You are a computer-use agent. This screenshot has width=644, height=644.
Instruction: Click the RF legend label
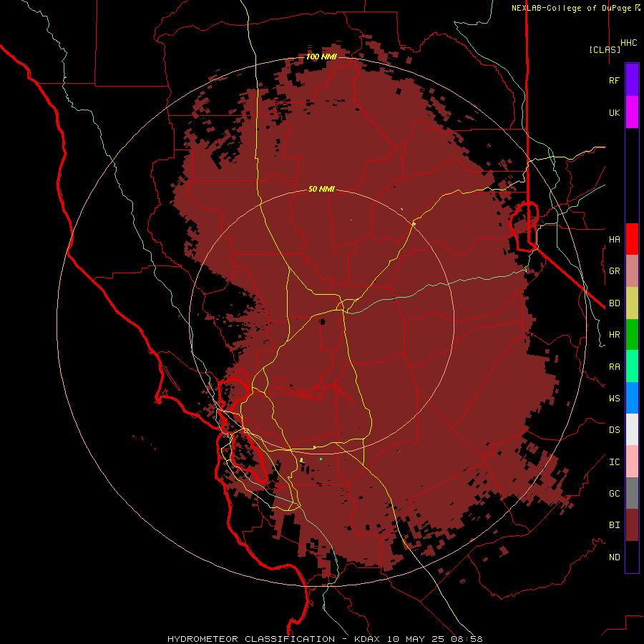coord(614,81)
